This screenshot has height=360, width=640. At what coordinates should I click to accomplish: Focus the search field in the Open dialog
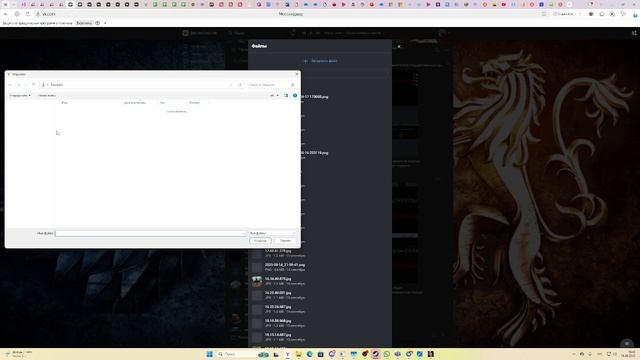point(271,84)
